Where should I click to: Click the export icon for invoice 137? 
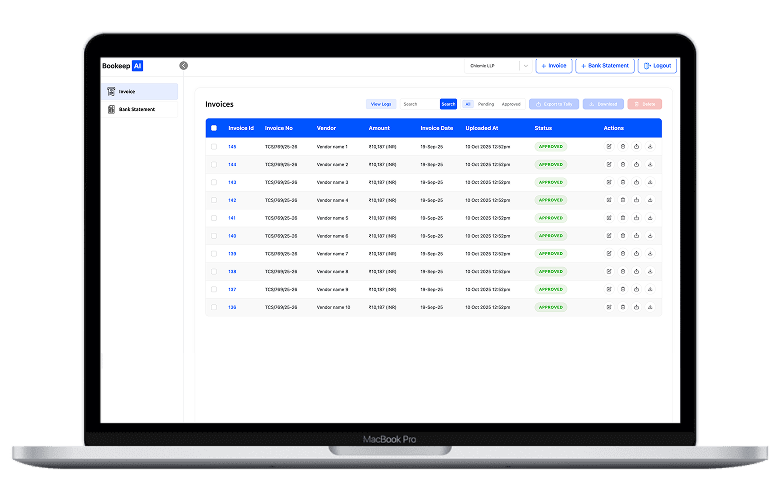637,289
